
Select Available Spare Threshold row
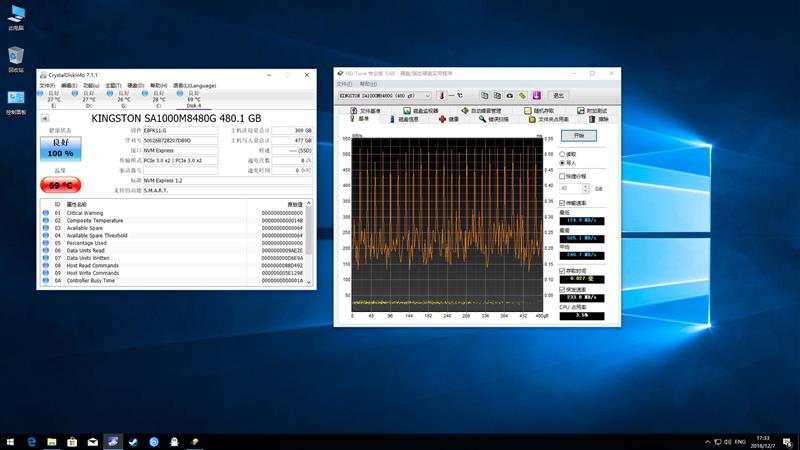[x=173, y=236]
